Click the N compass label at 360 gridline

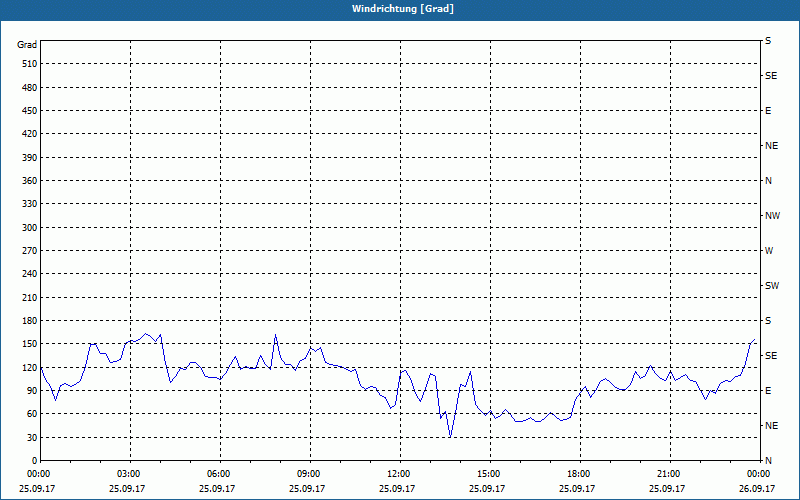(x=768, y=181)
